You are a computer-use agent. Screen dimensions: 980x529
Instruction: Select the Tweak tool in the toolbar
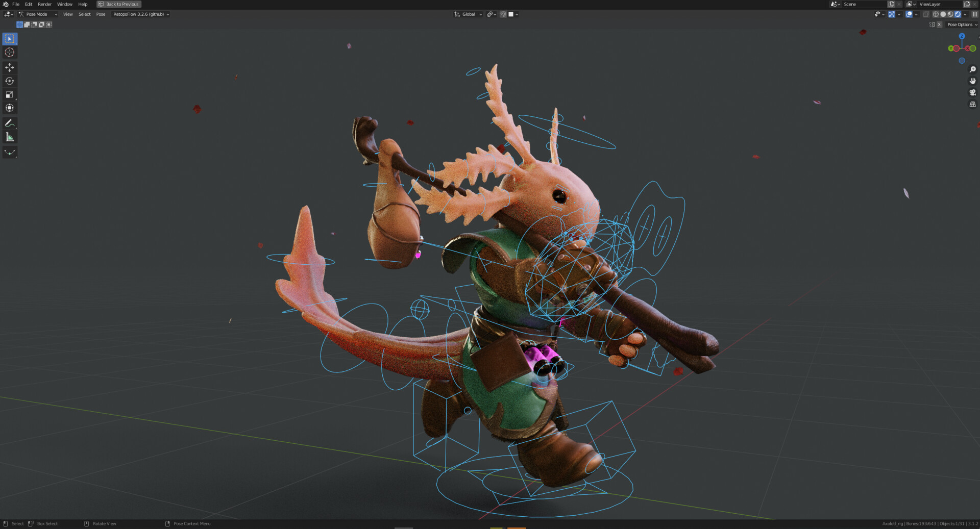tap(9, 38)
